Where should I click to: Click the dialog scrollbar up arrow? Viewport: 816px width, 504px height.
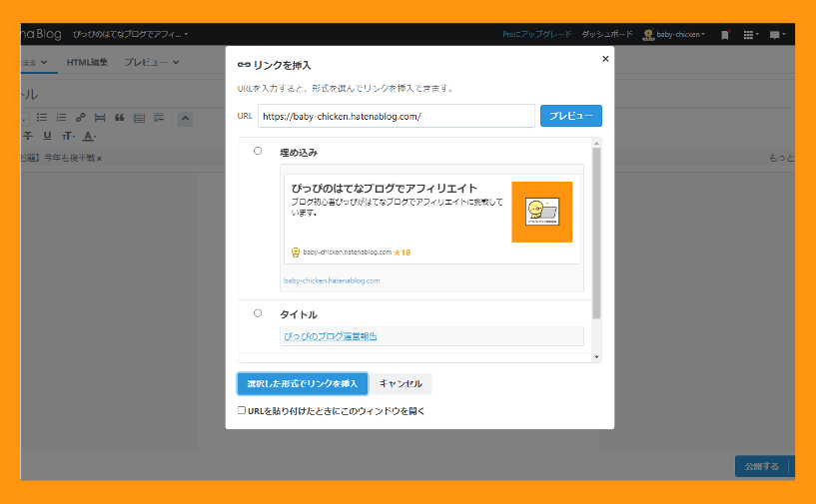click(x=596, y=143)
